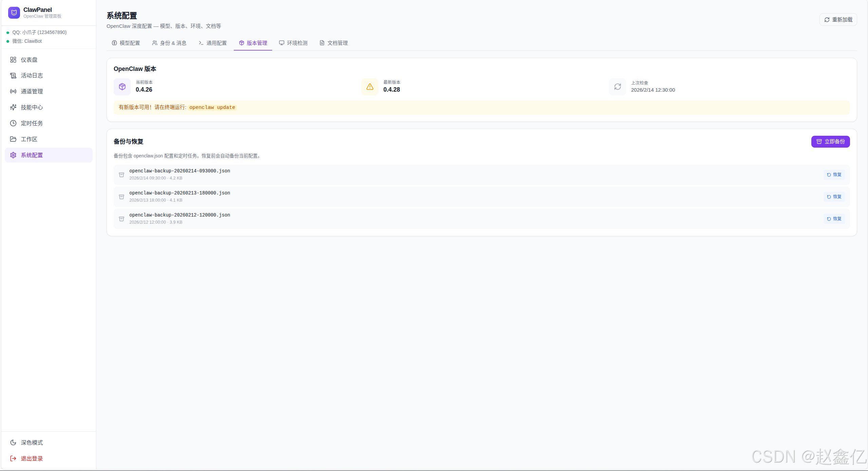868x471 pixels.
Task: Select the 通用配置 tab
Action: tap(213, 43)
